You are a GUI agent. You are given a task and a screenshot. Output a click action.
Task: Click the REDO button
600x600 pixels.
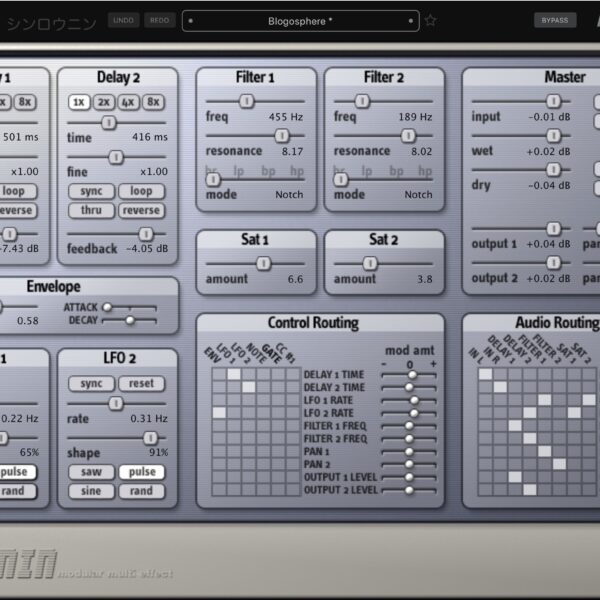[160, 20]
